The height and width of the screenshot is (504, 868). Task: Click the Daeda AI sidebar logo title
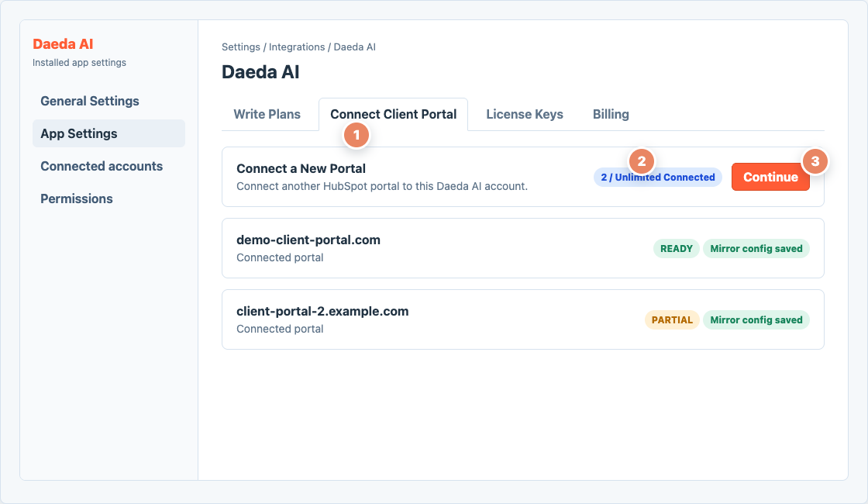click(63, 43)
